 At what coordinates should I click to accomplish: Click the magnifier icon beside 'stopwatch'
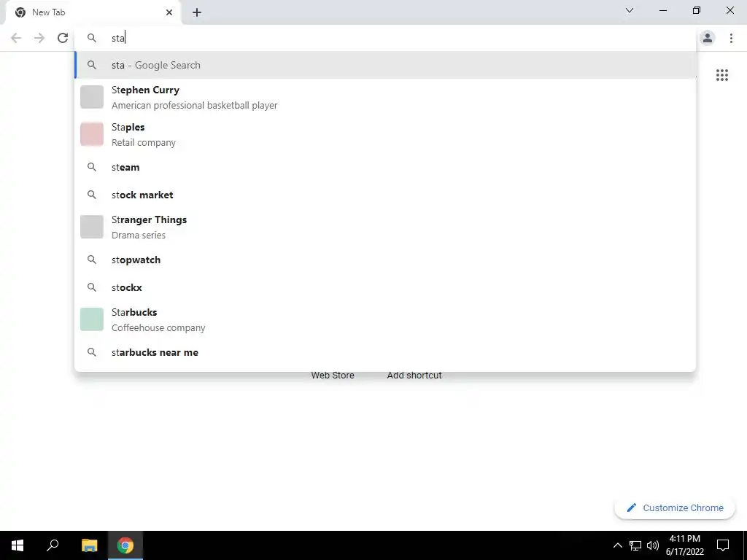92,260
